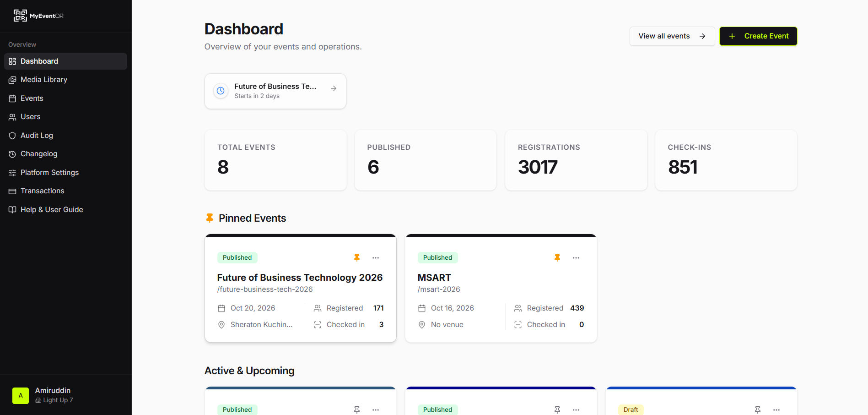
Task: Click the Registrations 3017 card
Action: point(576,160)
